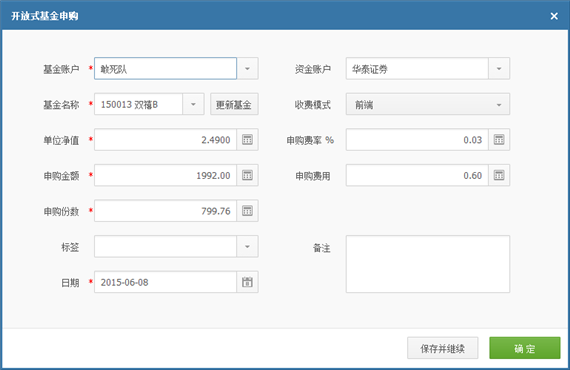Expand the 基金账户 dropdown arrow
The width and height of the screenshot is (570, 370).
tap(248, 68)
